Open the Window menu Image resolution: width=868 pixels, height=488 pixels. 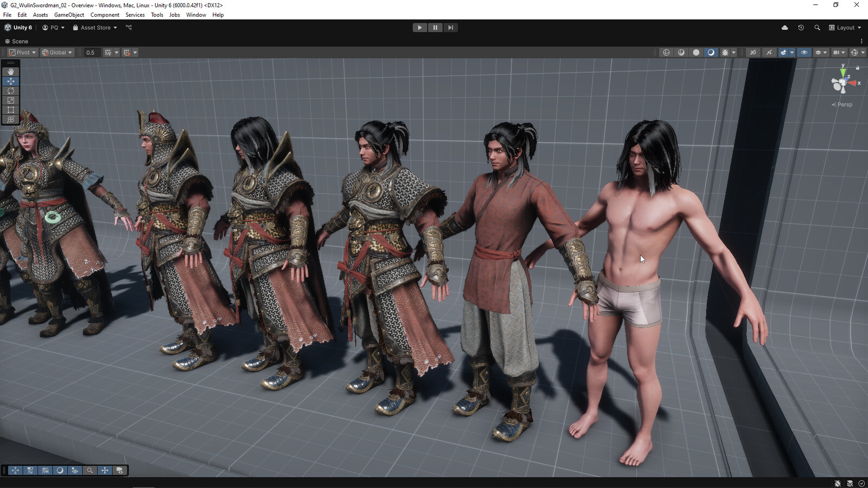(x=196, y=15)
